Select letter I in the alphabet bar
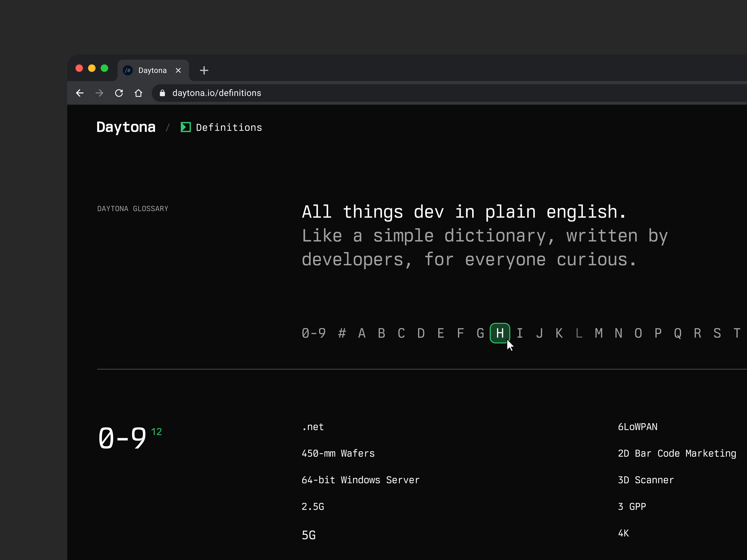Viewport: 747px width, 560px height. [520, 333]
